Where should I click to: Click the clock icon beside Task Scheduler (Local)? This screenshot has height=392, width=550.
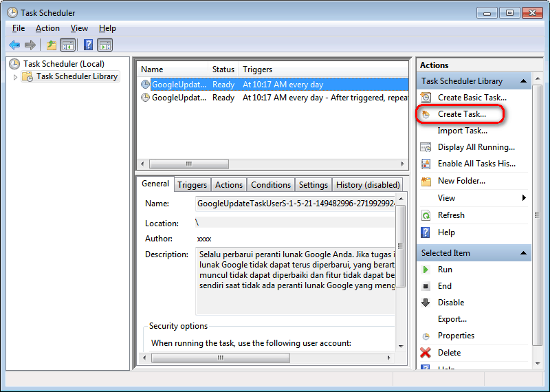point(14,64)
